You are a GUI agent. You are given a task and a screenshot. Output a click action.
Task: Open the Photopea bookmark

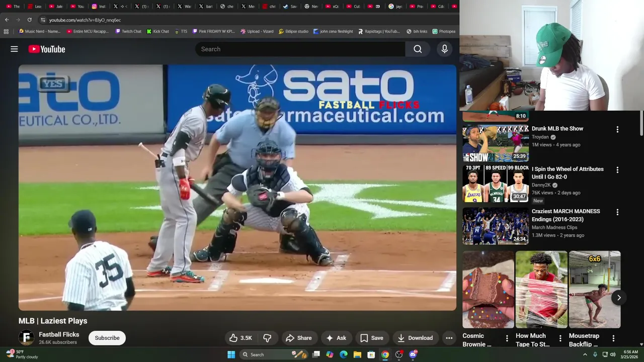[444, 31]
